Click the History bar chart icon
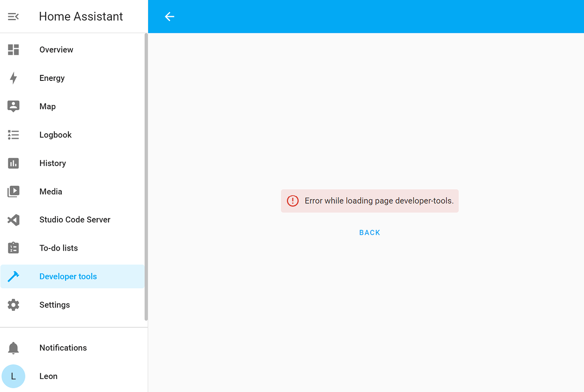The image size is (584, 392). 13,163
